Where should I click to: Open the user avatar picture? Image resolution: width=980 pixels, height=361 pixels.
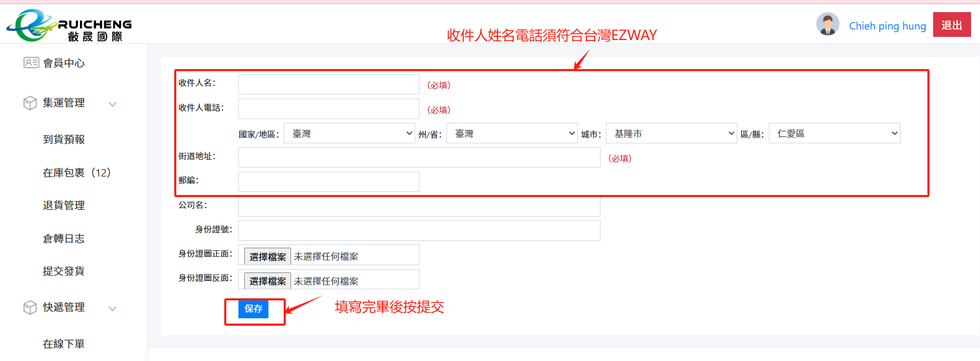[828, 24]
